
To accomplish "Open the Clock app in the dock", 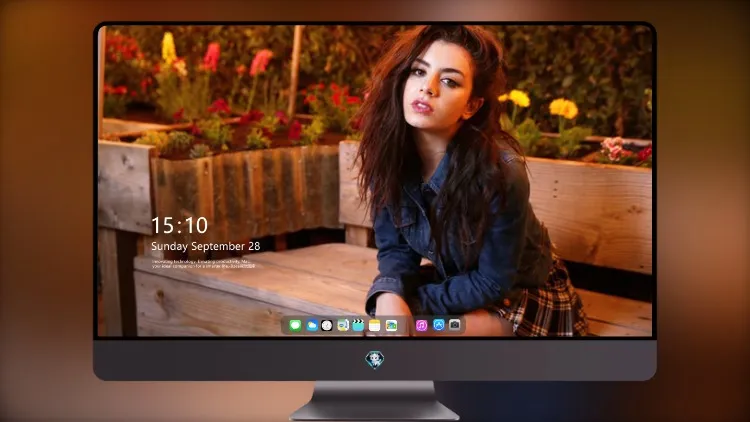I will (327, 325).
